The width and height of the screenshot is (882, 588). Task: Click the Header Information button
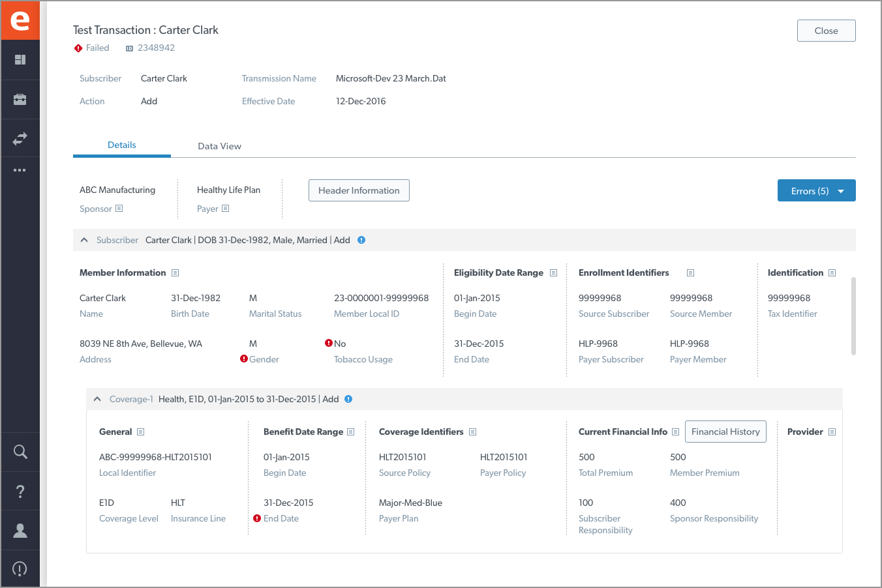point(359,190)
